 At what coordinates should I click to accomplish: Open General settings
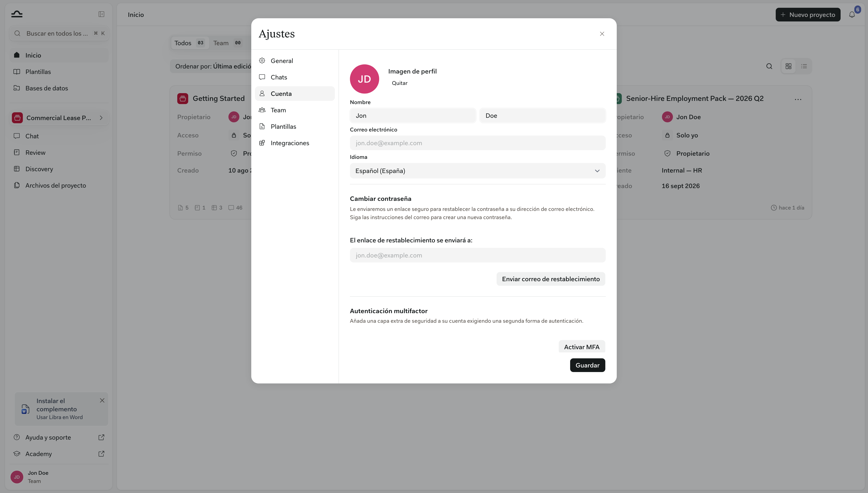(295, 61)
